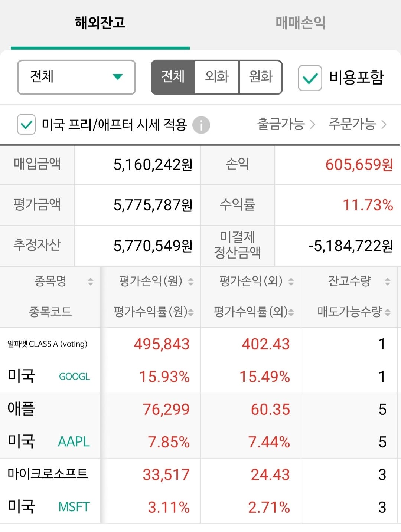
Task: Select the 외화 currency toggle
Action: 216,77
